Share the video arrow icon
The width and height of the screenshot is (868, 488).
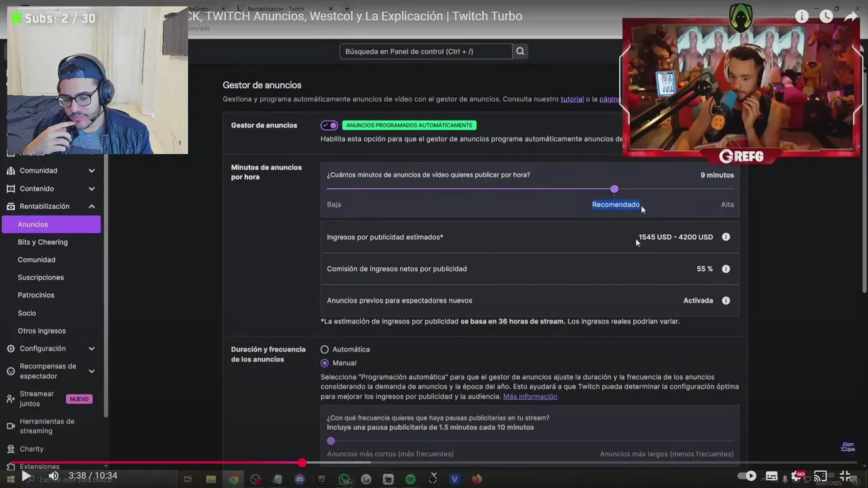click(x=850, y=16)
